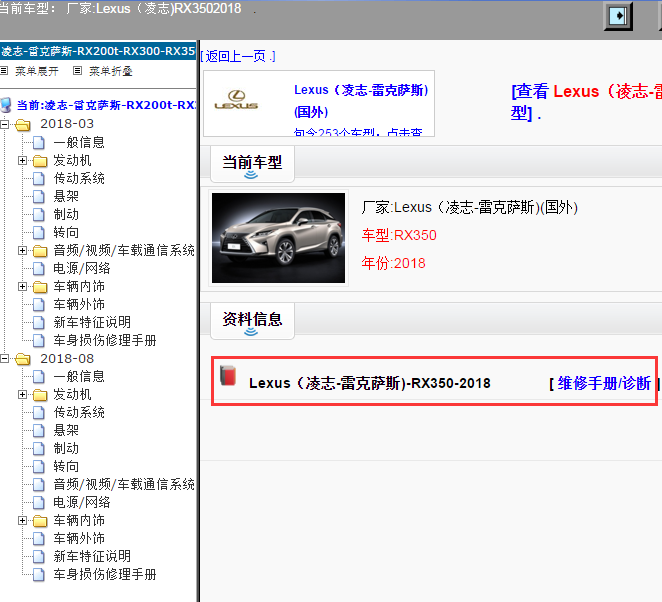Select 车身损伤修理手册 under 2018-08
The height and width of the screenshot is (602, 662).
point(105,574)
